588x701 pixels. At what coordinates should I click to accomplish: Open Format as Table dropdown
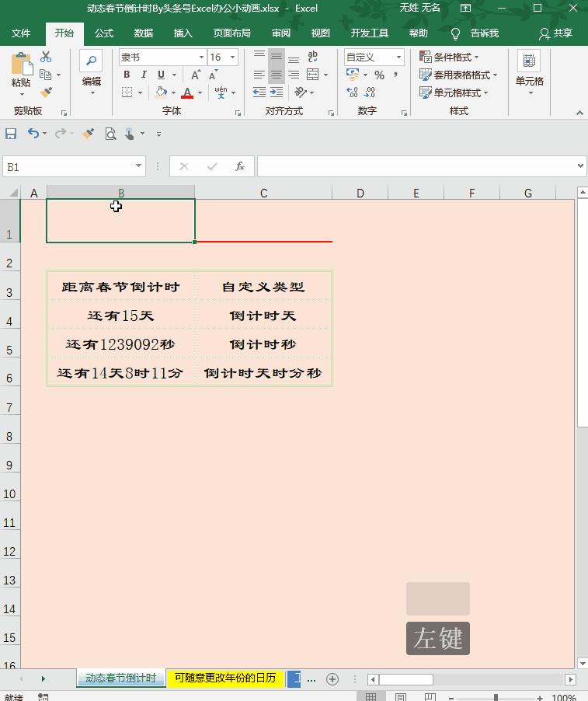click(458, 75)
